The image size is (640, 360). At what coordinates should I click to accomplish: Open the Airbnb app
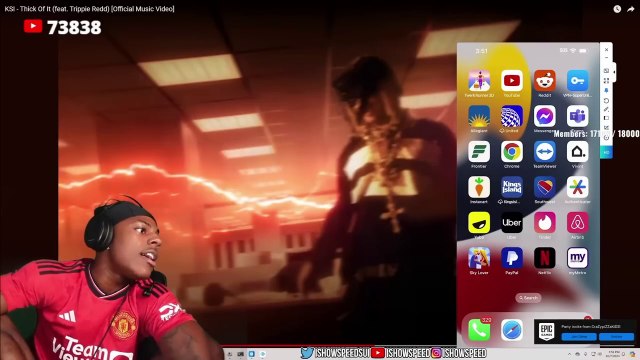[577, 222]
